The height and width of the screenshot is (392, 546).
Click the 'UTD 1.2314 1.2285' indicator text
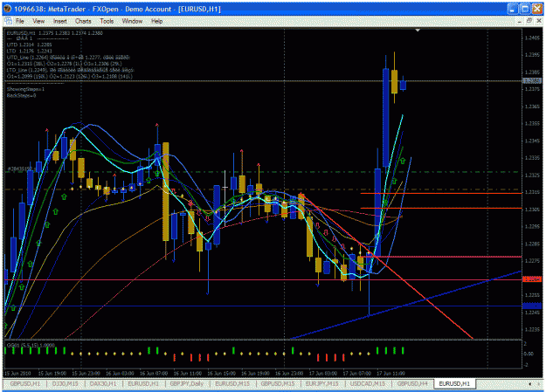[x=29, y=45]
